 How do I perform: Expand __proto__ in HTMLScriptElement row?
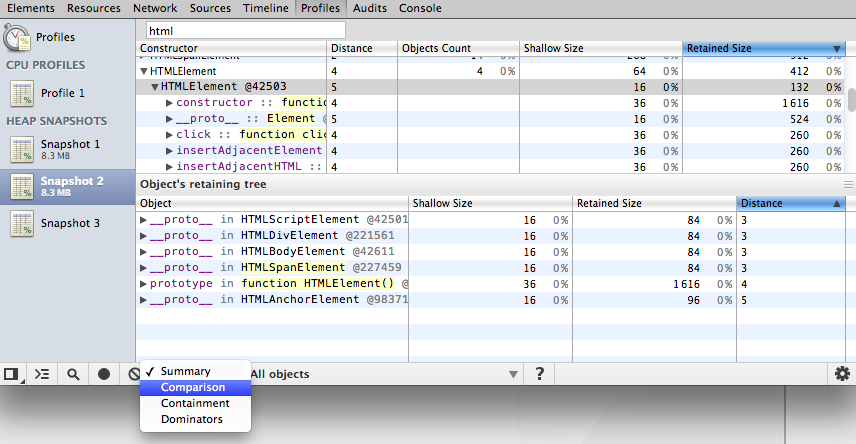coord(144,220)
